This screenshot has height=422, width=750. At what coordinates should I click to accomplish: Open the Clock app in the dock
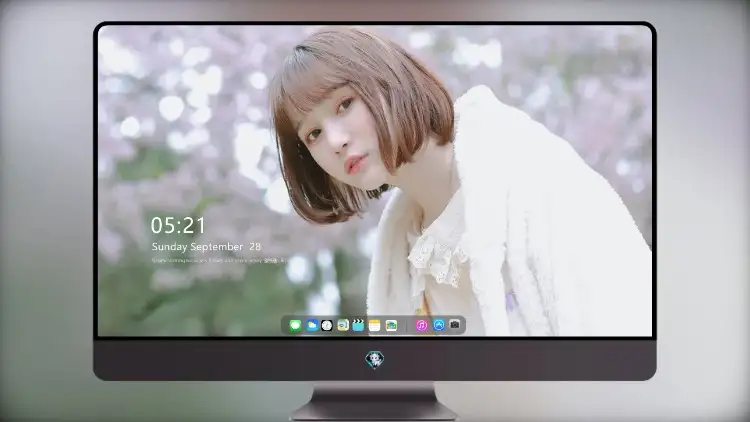pyautogui.click(x=327, y=325)
